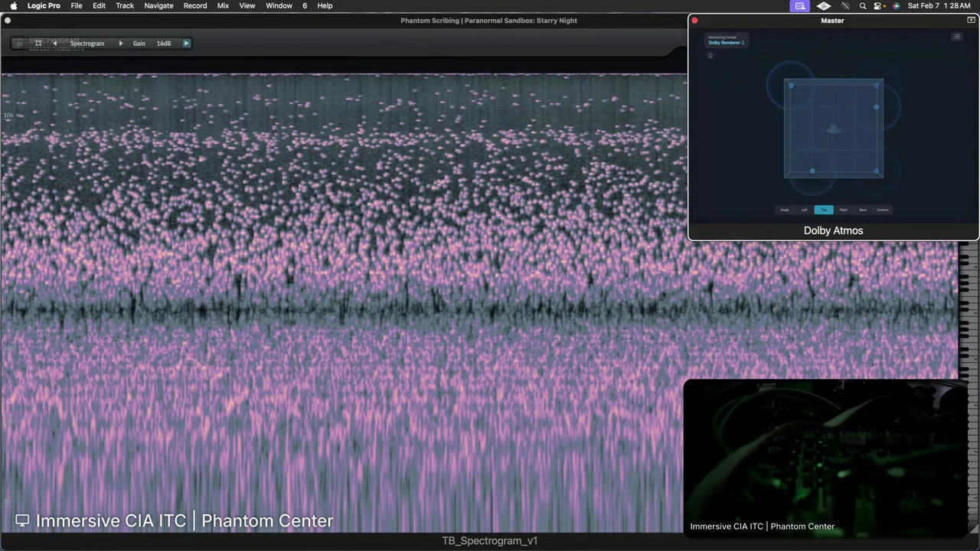Select the Left view in Master window
Screen dimensions: 980x551
(x=804, y=210)
